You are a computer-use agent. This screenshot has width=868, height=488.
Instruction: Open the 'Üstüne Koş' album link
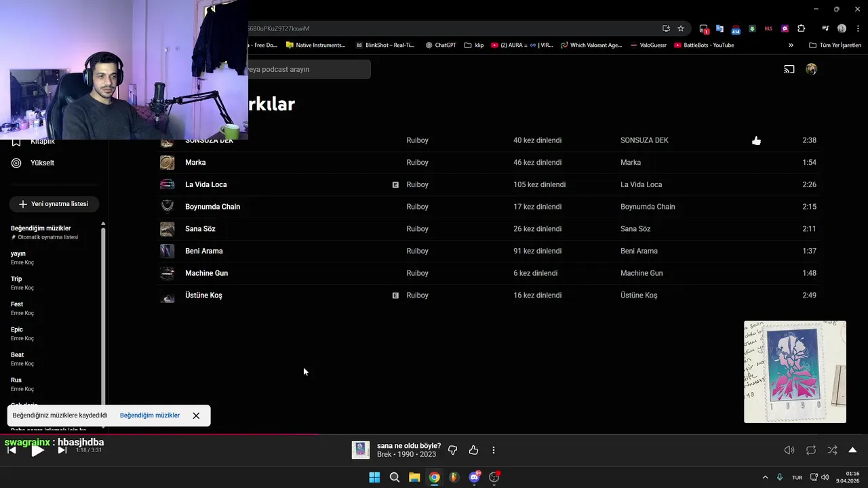click(639, 296)
